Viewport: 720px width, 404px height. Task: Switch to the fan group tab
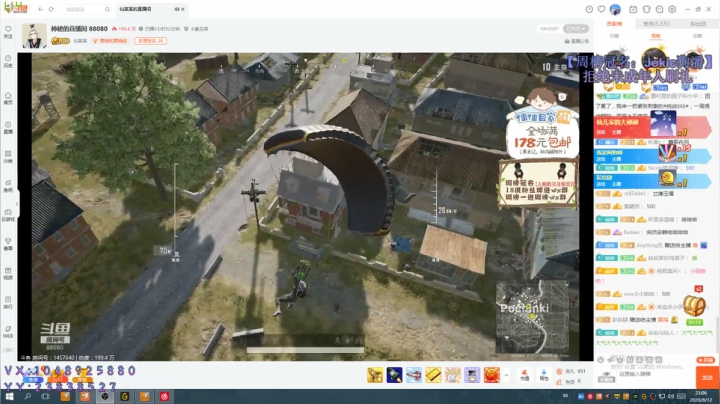coord(698,23)
